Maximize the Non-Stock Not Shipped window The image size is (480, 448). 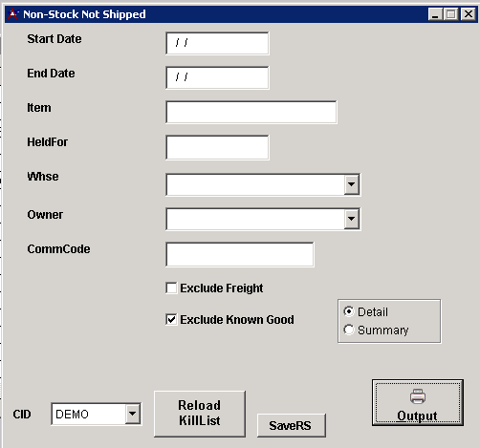click(451, 14)
